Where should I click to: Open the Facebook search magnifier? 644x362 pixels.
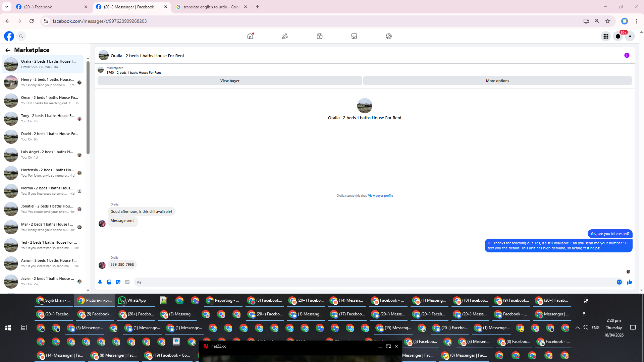(x=21, y=36)
